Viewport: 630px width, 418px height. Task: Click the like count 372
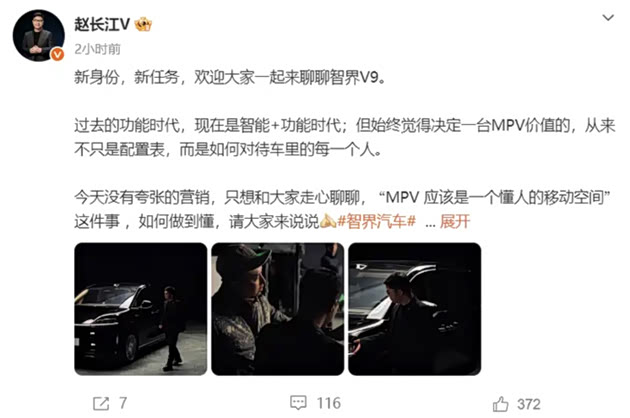point(529,404)
